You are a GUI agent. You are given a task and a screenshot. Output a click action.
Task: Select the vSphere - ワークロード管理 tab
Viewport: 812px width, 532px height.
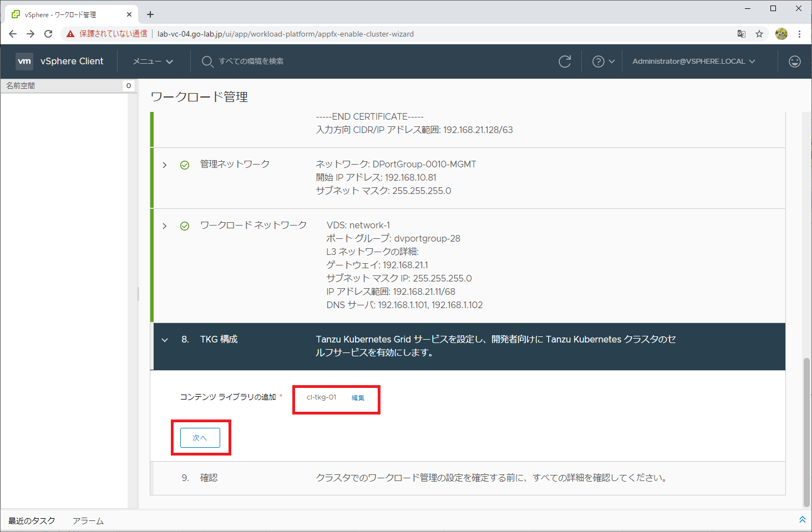pos(72,14)
